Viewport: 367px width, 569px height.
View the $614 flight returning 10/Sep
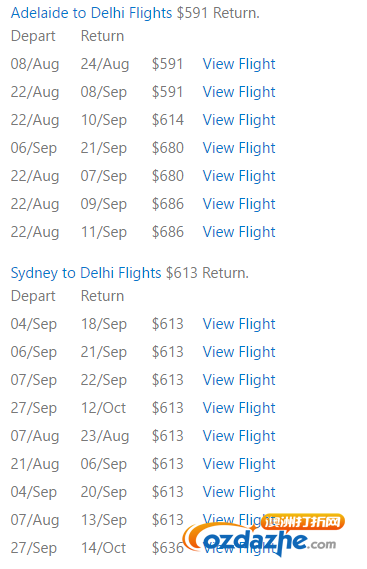click(x=239, y=120)
